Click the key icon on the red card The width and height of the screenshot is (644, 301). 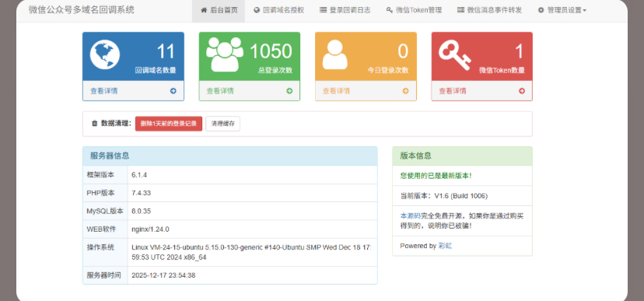click(x=455, y=55)
